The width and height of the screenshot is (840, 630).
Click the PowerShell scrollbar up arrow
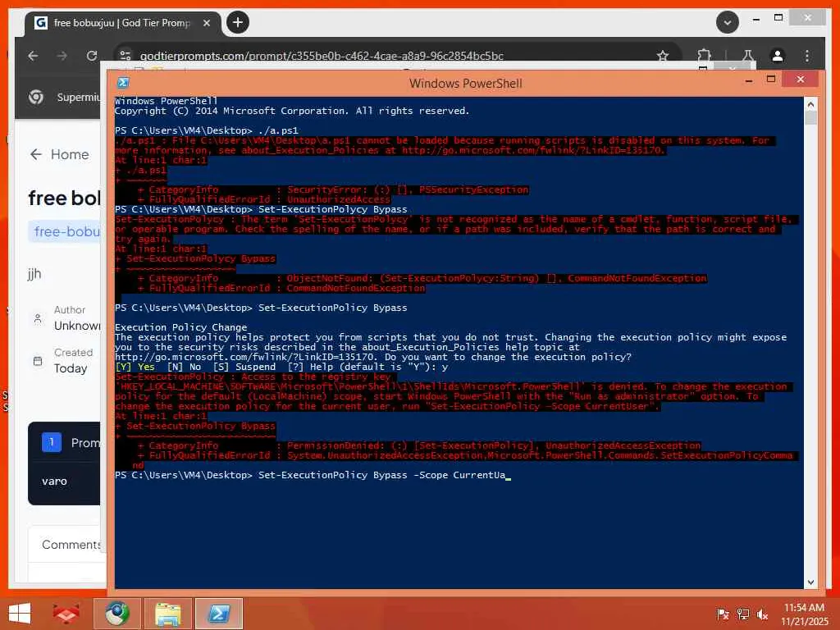coord(810,104)
